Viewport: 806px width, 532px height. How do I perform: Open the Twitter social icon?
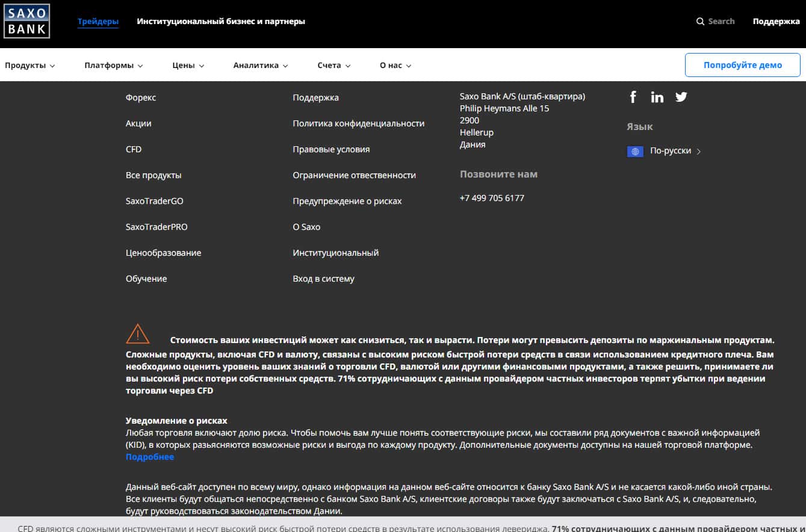click(x=681, y=97)
